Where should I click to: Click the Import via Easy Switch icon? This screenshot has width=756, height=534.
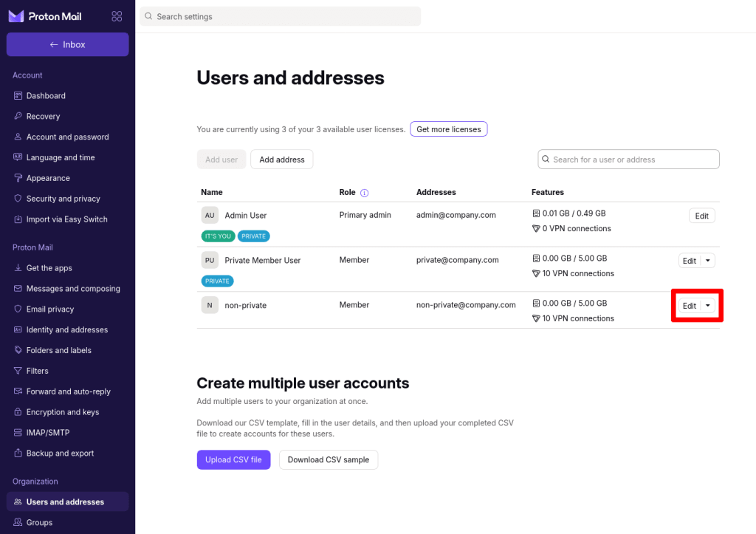(x=18, y=219)
